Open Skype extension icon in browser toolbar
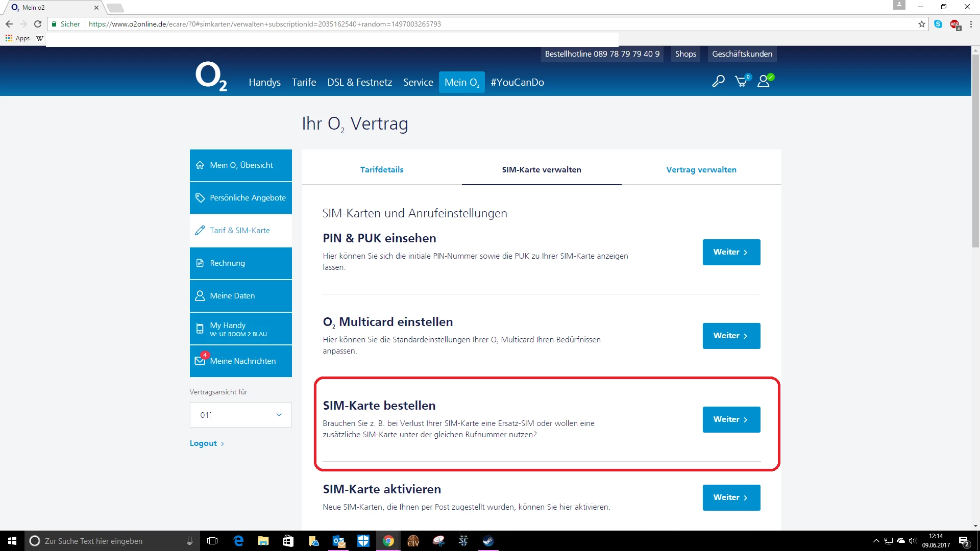This screenshot has height=551, width=980. pyautogui.click(x=938, y=24)
